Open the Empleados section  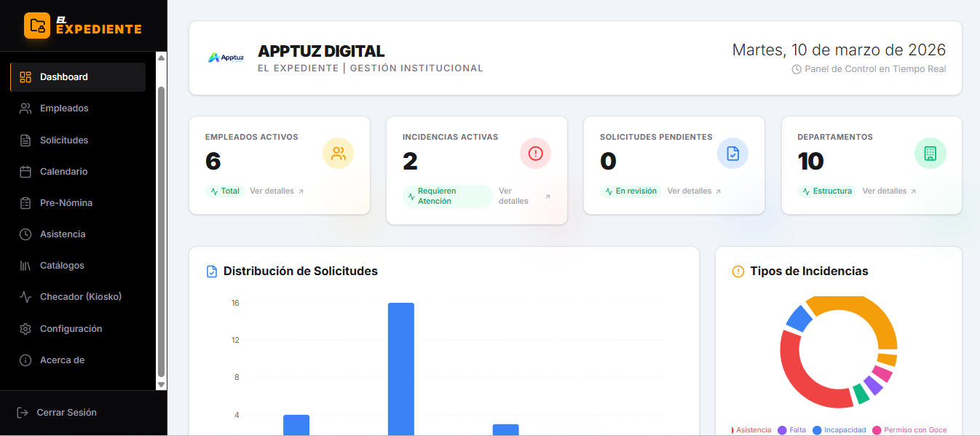pos(78,108)
